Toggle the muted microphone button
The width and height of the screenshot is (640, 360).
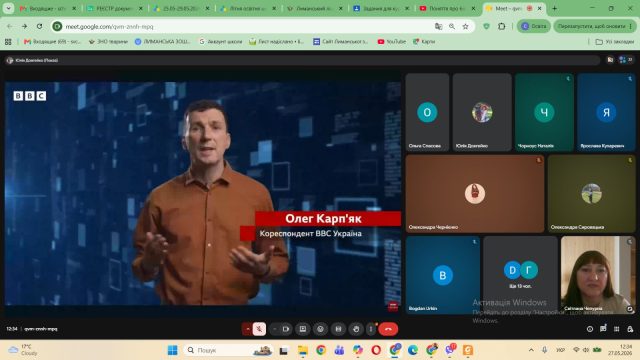pos(259,329)
